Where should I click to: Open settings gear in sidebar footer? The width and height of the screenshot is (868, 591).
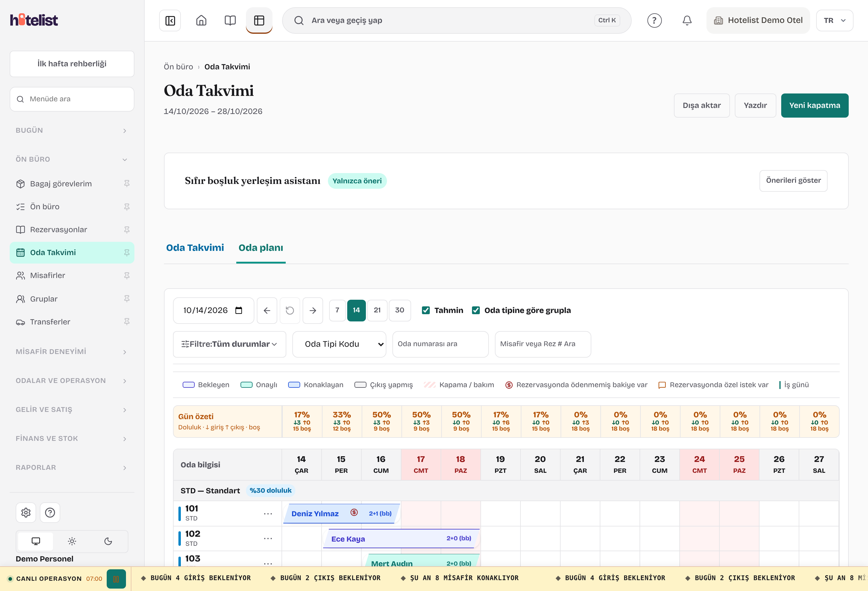coord(26,512)
